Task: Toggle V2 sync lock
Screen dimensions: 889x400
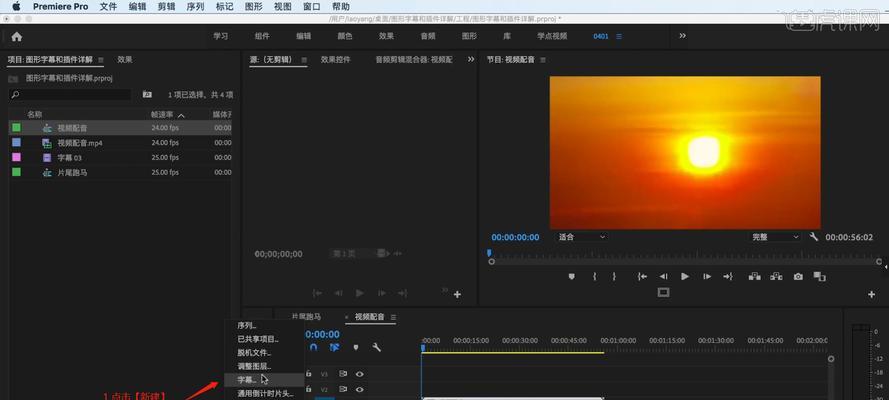Action: tap(342, 390)
